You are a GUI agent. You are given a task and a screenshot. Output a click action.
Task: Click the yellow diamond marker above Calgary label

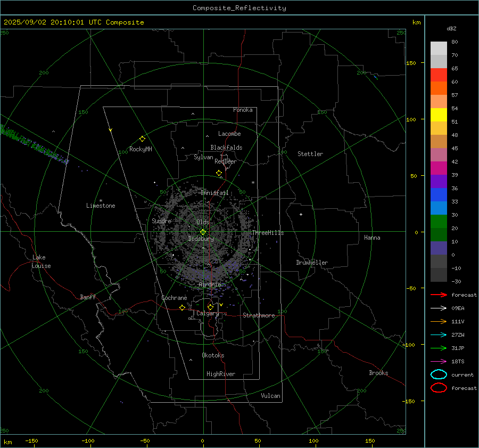(x=210, y=307)
